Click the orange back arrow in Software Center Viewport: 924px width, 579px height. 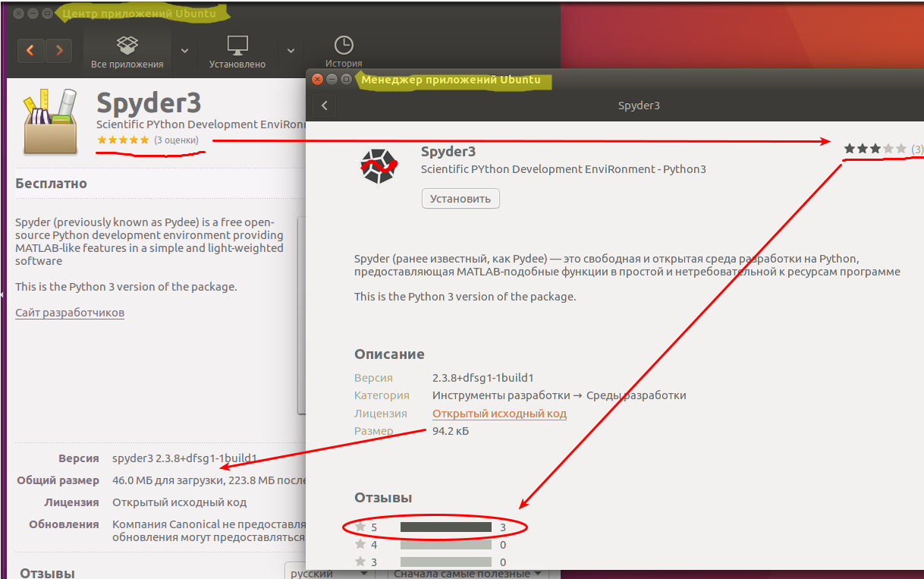click(x=30, y=51)
